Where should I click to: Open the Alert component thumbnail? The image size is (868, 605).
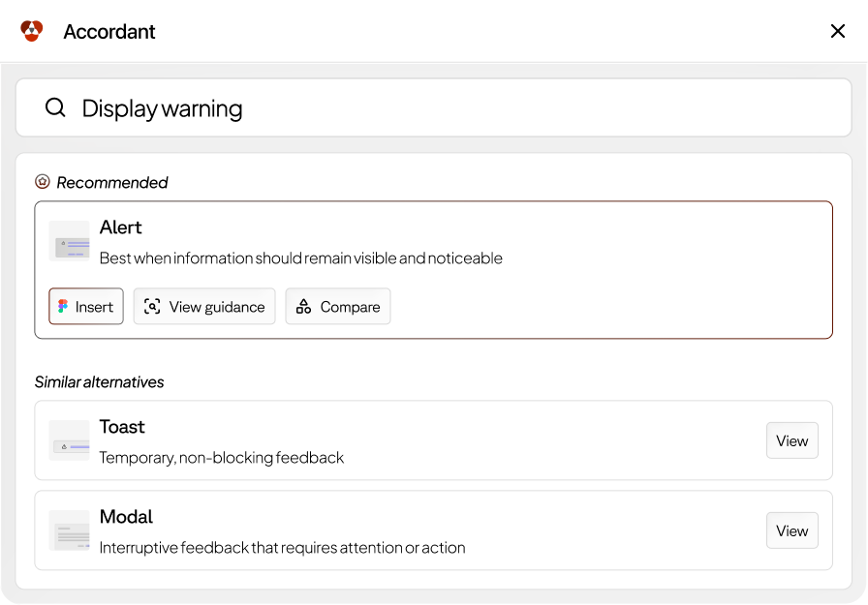tap(69, 241)
